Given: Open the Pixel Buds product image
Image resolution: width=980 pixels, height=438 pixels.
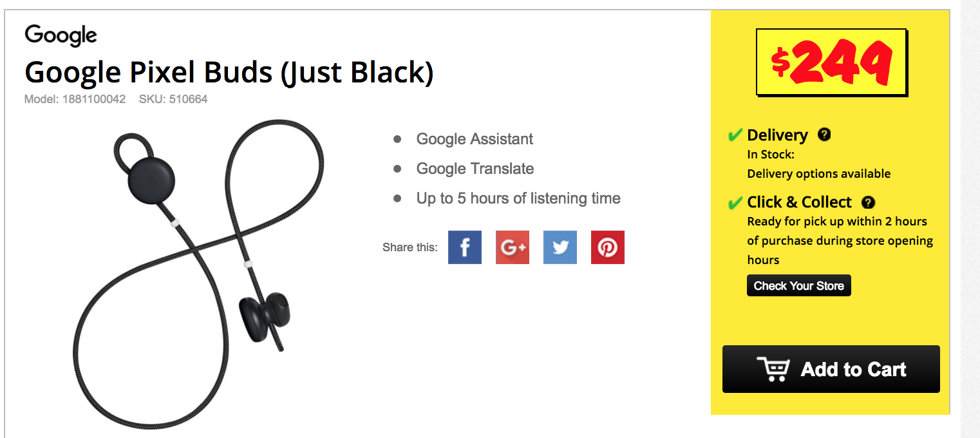Looking at the screenshot, I should [x=198, y=272].
